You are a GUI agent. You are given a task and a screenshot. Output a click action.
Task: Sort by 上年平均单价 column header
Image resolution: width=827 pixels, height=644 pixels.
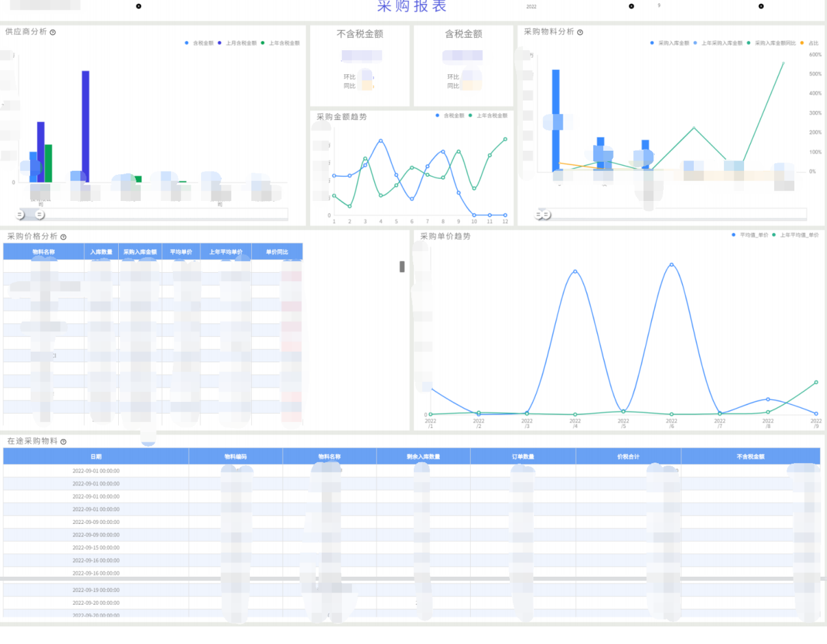(226, 252)
